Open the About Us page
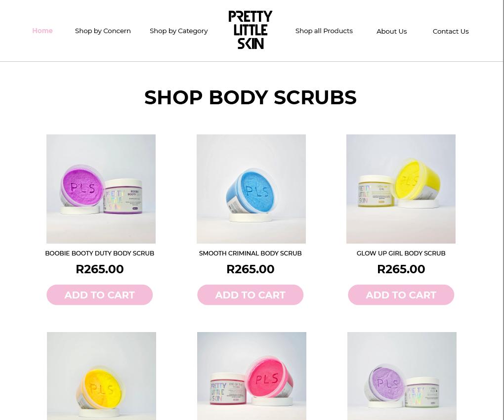This screenshot has width=504, height=420. coord(391,31)
